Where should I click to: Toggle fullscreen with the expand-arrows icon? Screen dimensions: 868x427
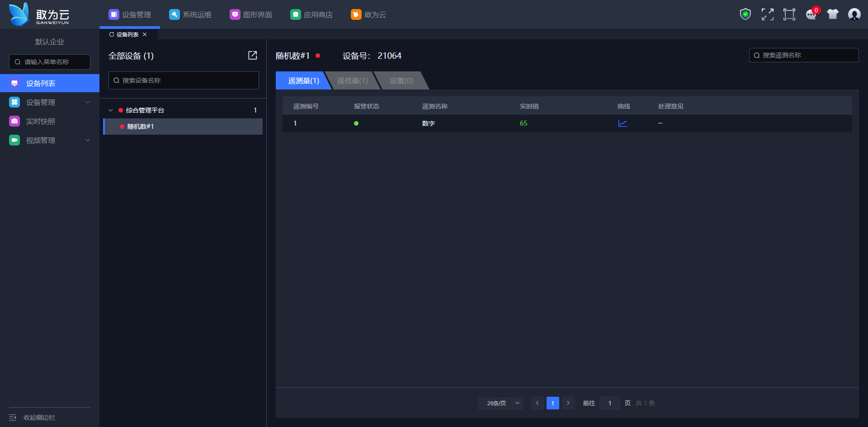(x=767, y=14)
